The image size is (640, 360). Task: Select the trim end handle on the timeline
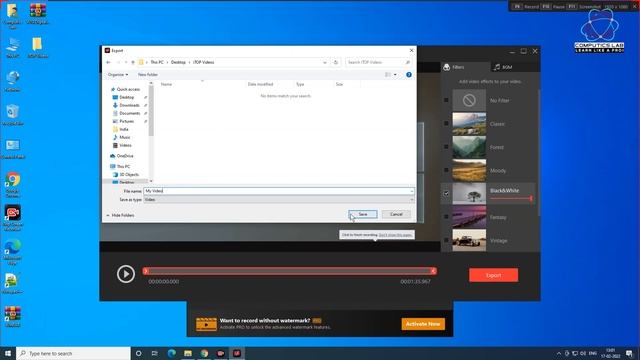[x=433, y=271]
